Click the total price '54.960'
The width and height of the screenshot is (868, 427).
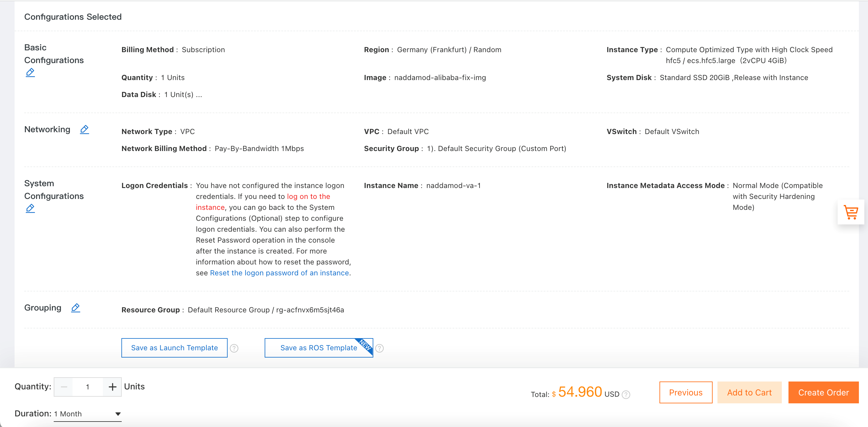coord(580,392)
